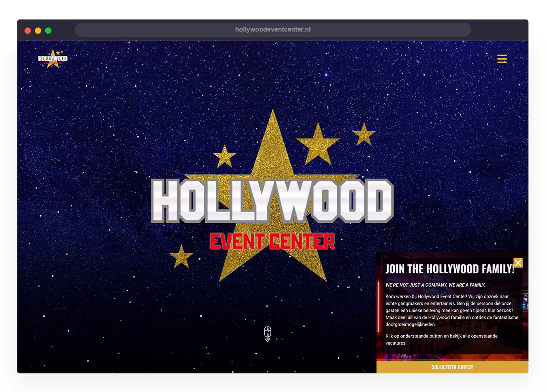Click the Hollywood Event Center header logo
Screen dimensions: 547x392
pyautogui.click(x=53, y=59)
